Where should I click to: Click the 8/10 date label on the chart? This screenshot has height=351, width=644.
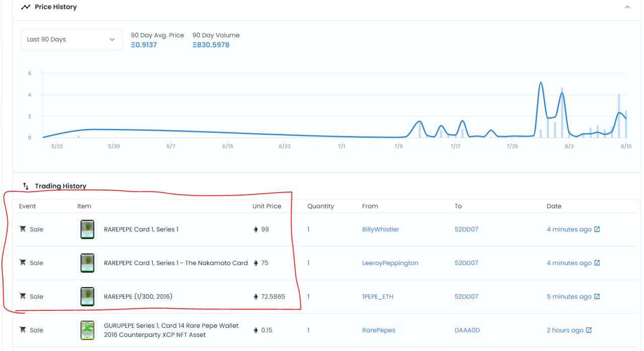pos(626,146)
